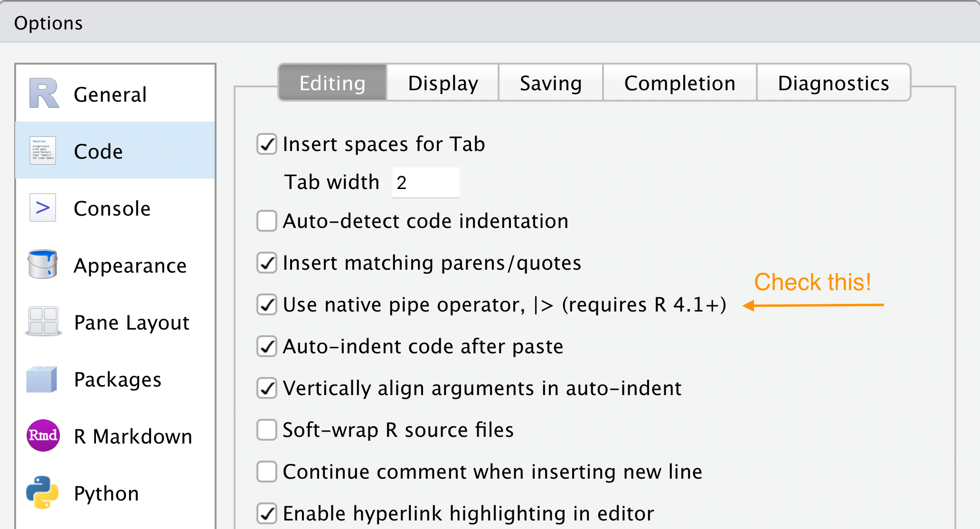Toggle the native pipe operator checkbox
Screen dimensions: 980x529
[x=267, y=305]
